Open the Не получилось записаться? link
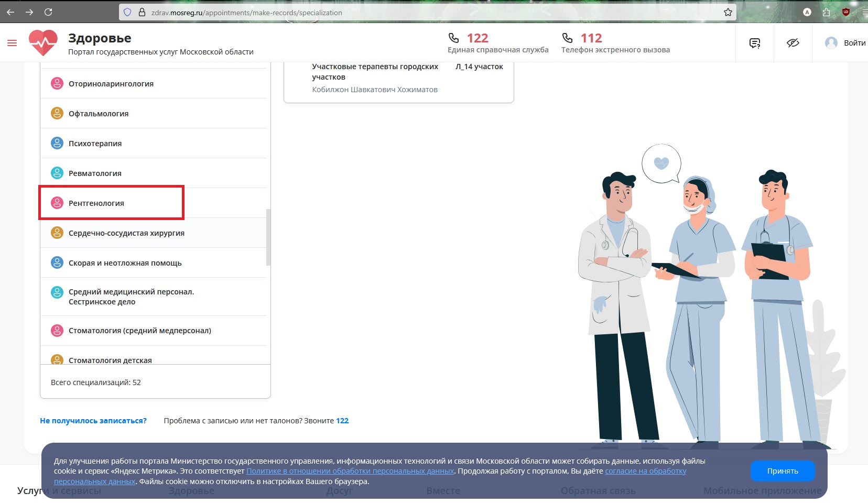Image resolution: width=868 pixels, height=504 pixels. (93, 421)
